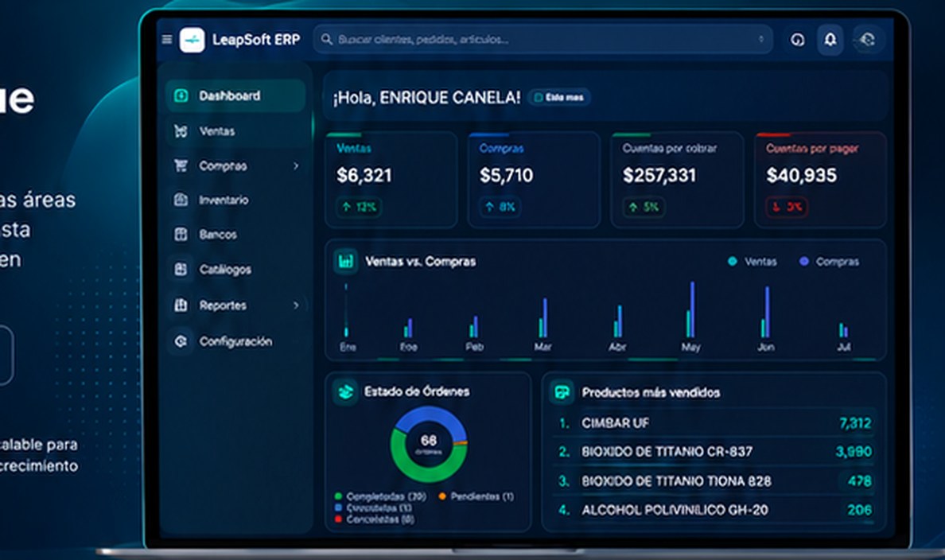Image resolution: width=945 pixels, height=560 pixels.
Task: Select ALCOHOL POLIVINILICO GH-20 row
Action: click(714, 510)
